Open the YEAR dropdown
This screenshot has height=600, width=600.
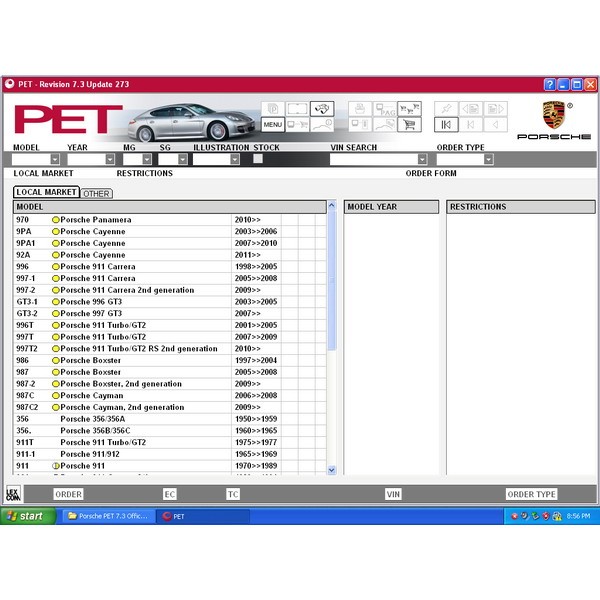pyautogui.click(x=110, y=159)
